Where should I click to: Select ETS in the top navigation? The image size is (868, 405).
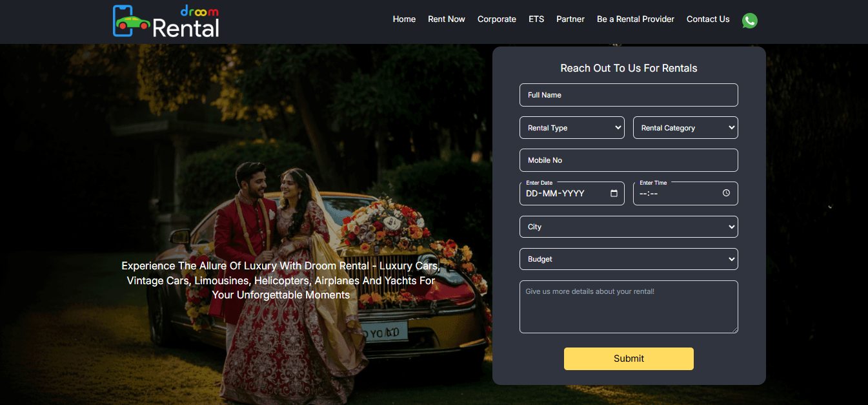click(536, 19)
